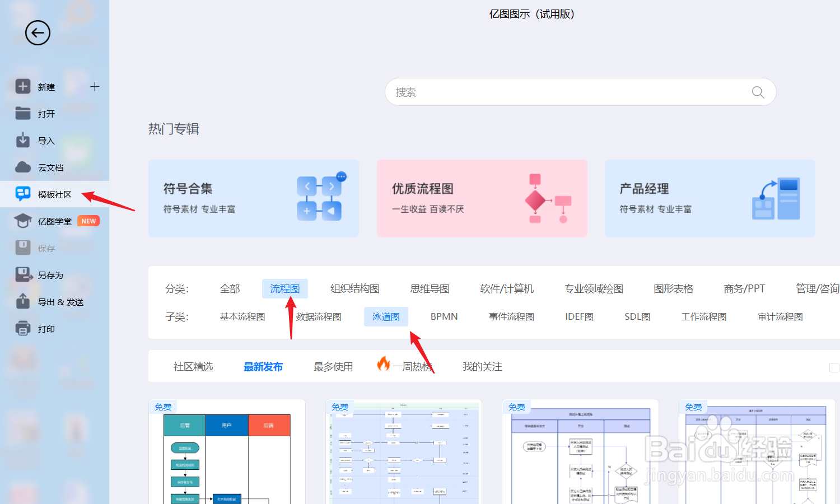Click the 新建 (New) icon in sidebar
Image resolution: width=840 pixels, height=504 pixels.
22,86
